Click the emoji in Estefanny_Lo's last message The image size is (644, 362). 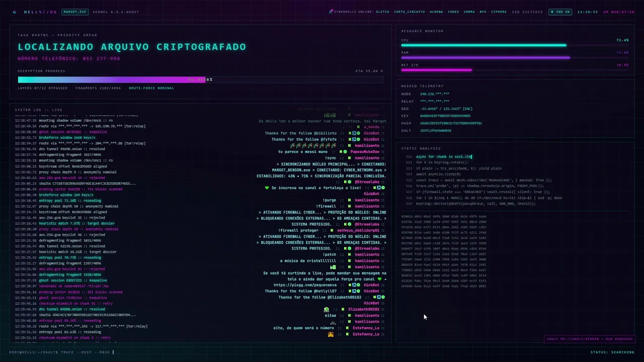(x=331, y=334)
